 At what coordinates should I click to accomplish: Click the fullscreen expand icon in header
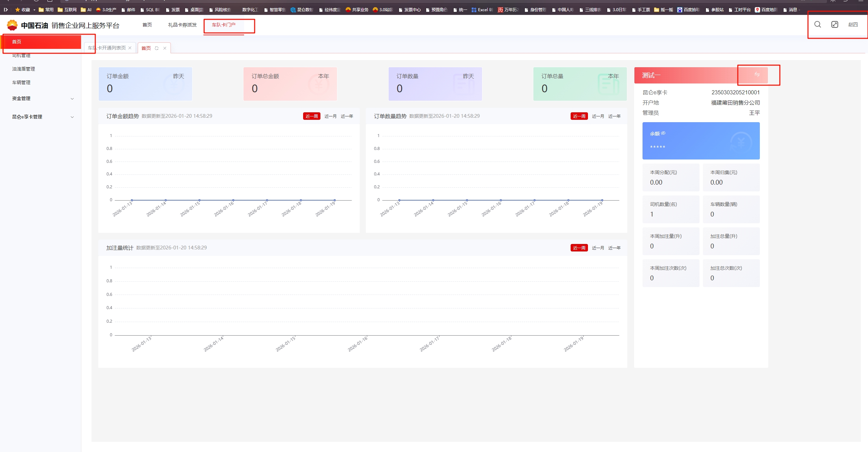pyautogui.click(x=834, y=24)
